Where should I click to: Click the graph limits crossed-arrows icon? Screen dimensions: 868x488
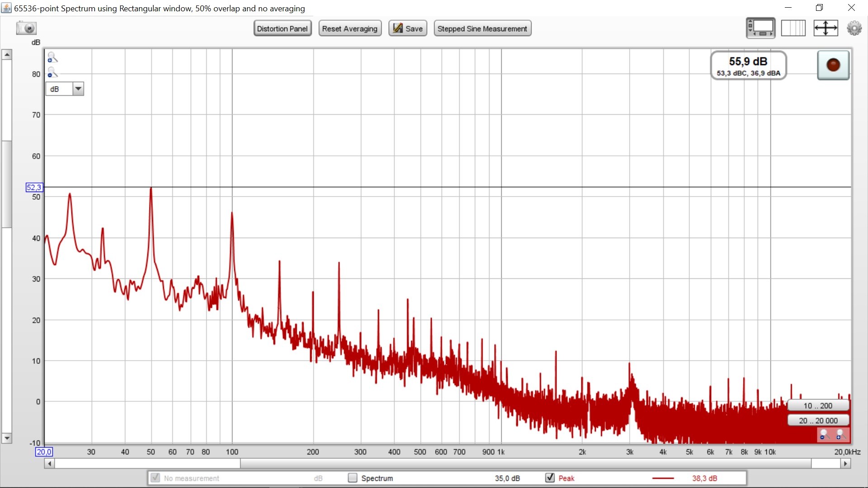tap(826, 28)
